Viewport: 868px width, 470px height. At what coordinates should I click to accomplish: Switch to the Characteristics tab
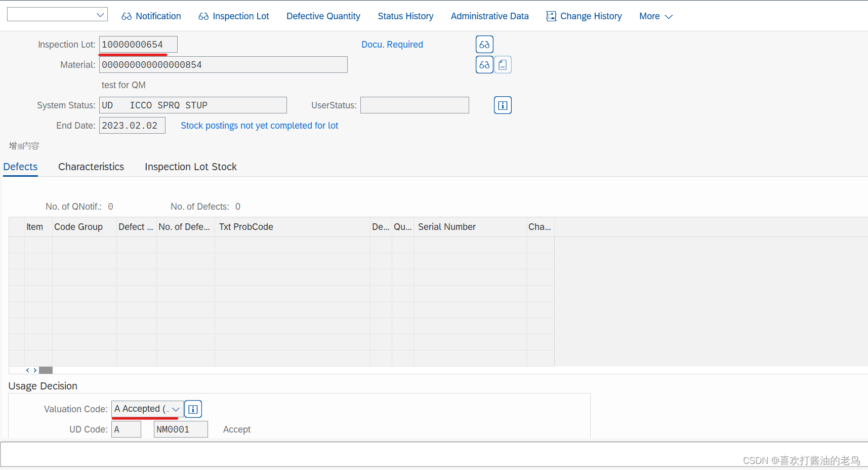click(91, 167)
